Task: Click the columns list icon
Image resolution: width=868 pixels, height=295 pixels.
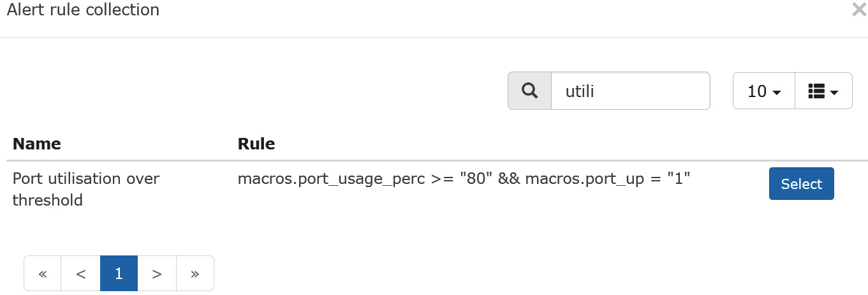Action: 816,91
